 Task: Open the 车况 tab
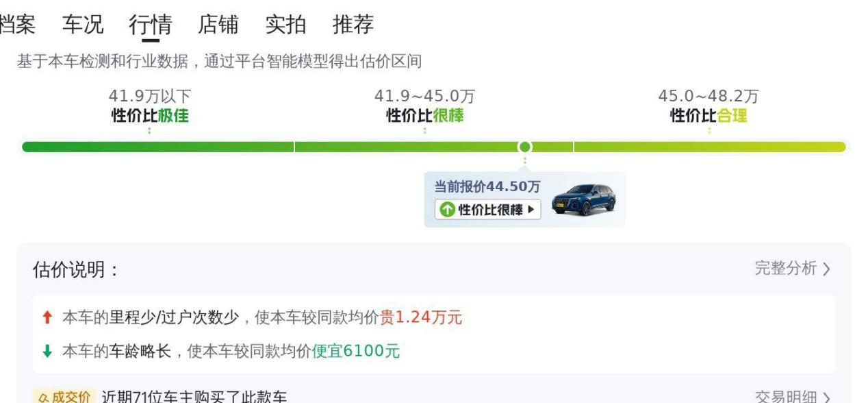pos(83,25)
